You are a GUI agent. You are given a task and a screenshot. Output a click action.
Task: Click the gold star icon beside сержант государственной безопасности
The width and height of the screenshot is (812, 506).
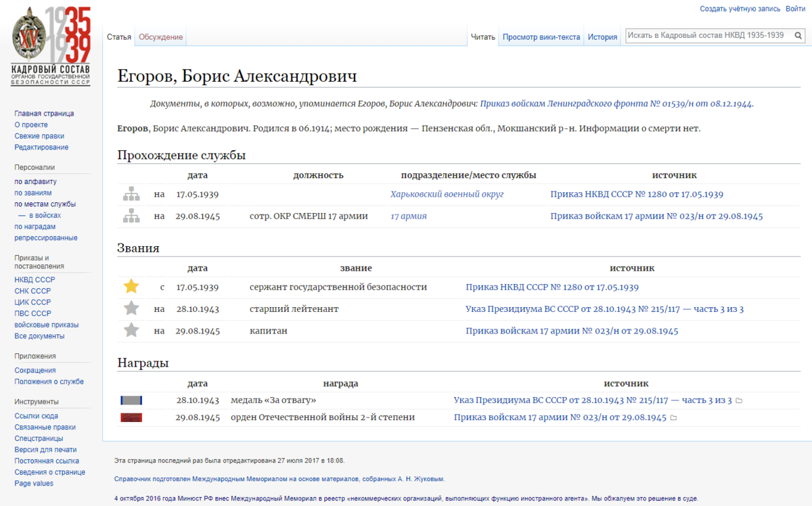pos(131,287)
